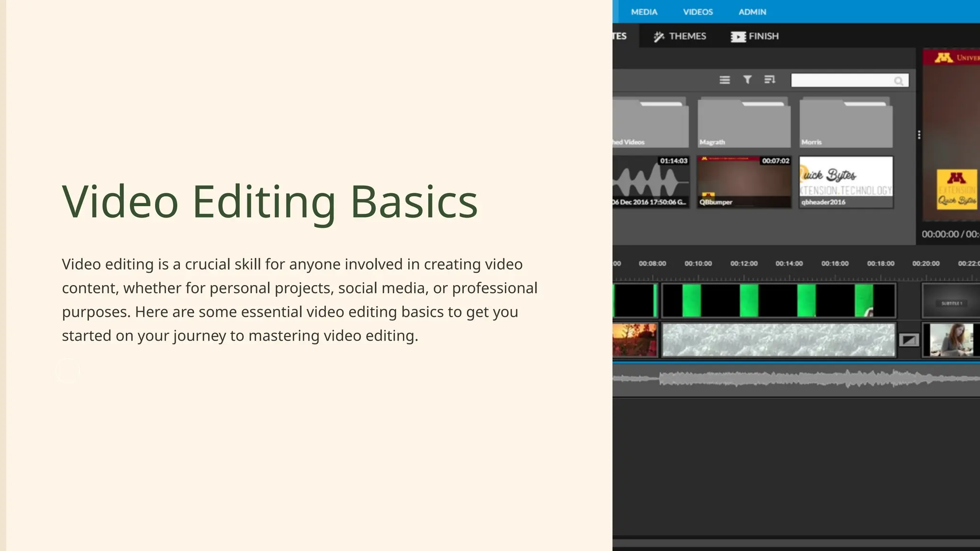Open the Morris folder
Screen dimensions: 980x551
(846, 122)
